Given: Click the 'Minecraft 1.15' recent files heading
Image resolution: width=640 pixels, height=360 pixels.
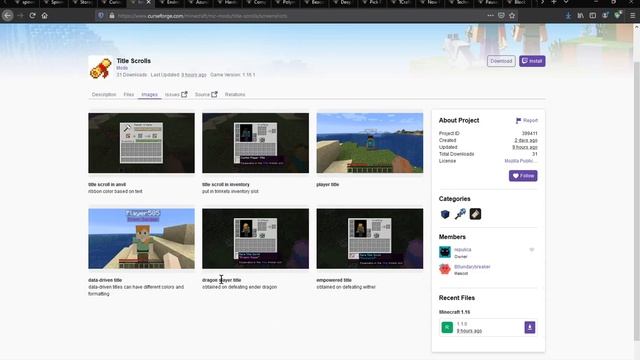Looking at the screenshot, I should [x=454, y=312].
